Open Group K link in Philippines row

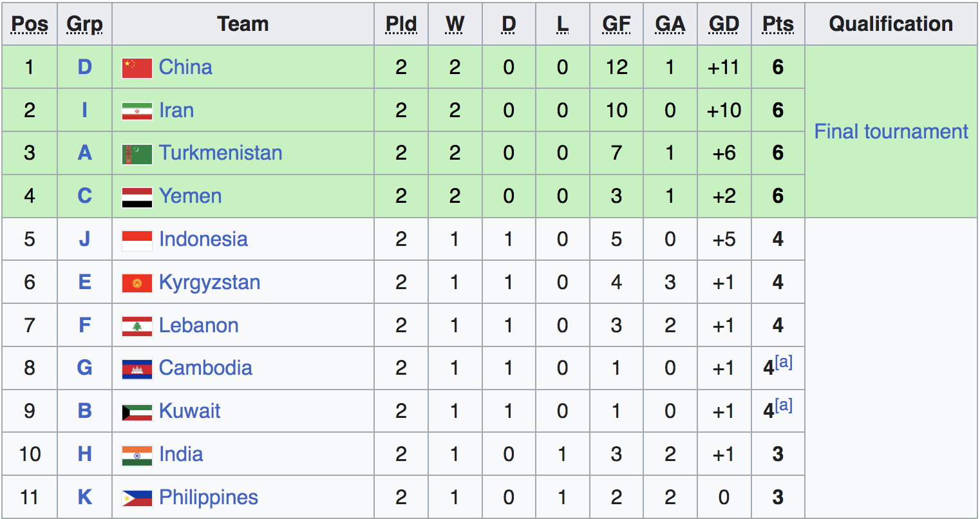click(x=84, y=497)
